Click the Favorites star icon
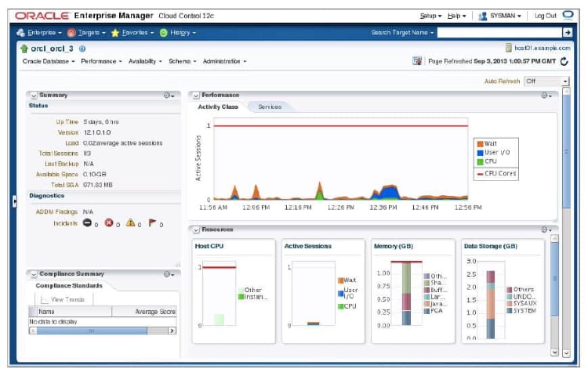 click(x=115, y=33)
